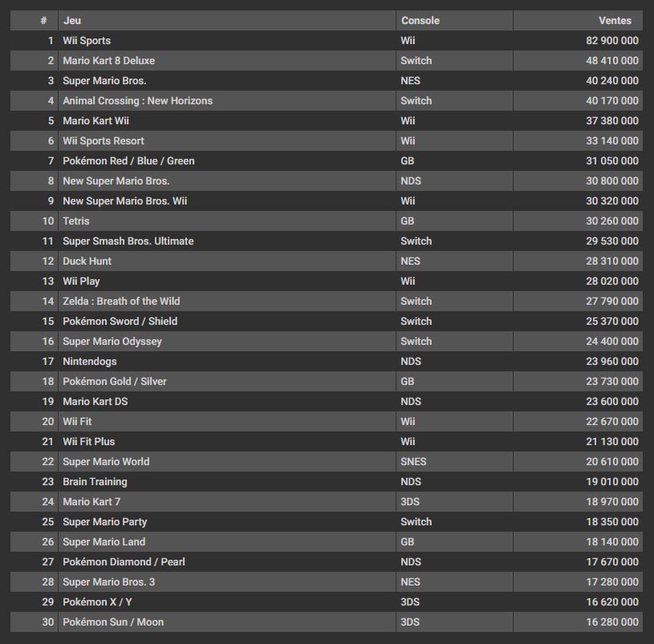Select rank number '30'
Screen dimensions: 654x644
click(x=48, y=622)
